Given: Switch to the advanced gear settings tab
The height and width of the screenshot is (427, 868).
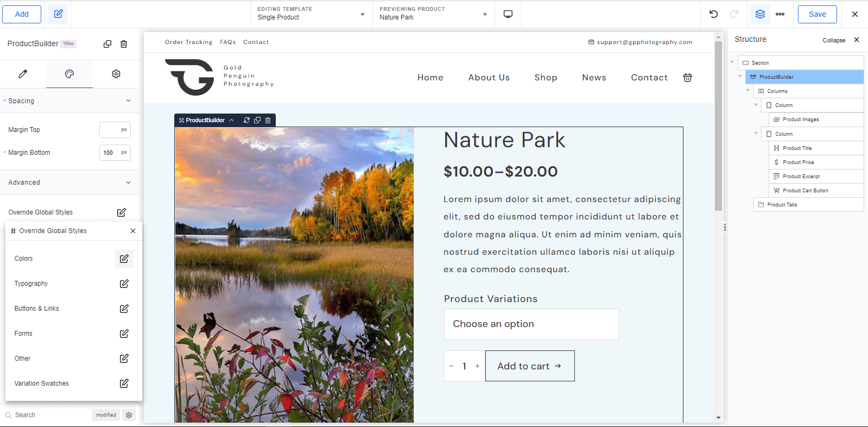Looking at the screenshot, I should (x=116, y=74).
